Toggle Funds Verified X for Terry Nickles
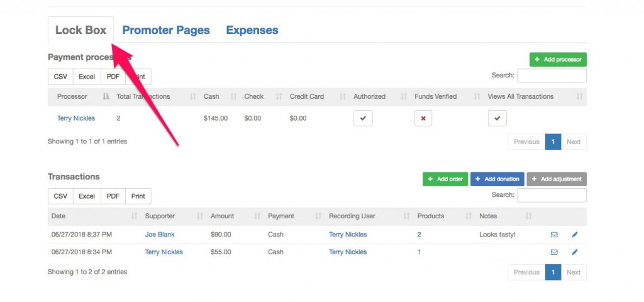Screen dimensions: 644x302 coord(423,118)
